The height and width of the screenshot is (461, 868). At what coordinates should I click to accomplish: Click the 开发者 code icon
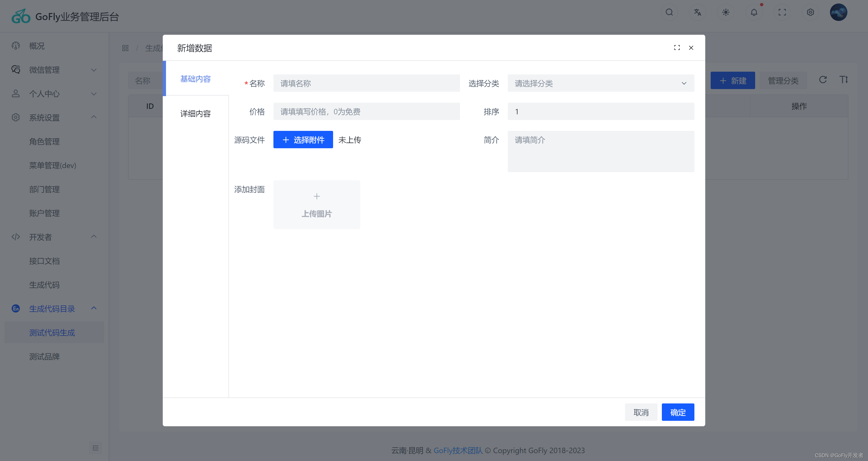16,237
